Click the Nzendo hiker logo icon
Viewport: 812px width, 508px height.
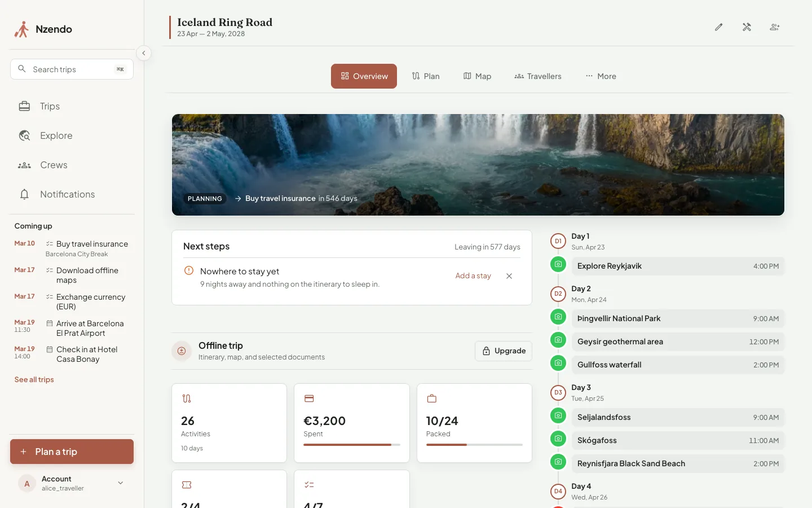21,29
